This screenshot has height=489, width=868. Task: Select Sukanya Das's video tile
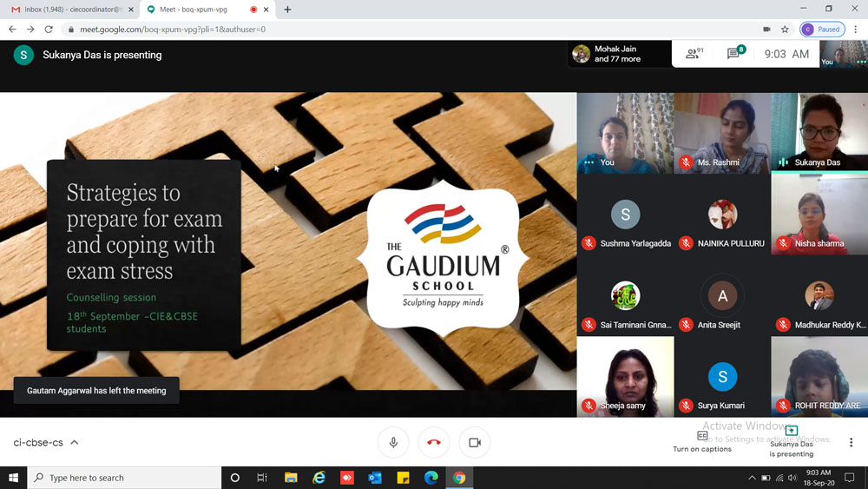(x=819, y=133)
